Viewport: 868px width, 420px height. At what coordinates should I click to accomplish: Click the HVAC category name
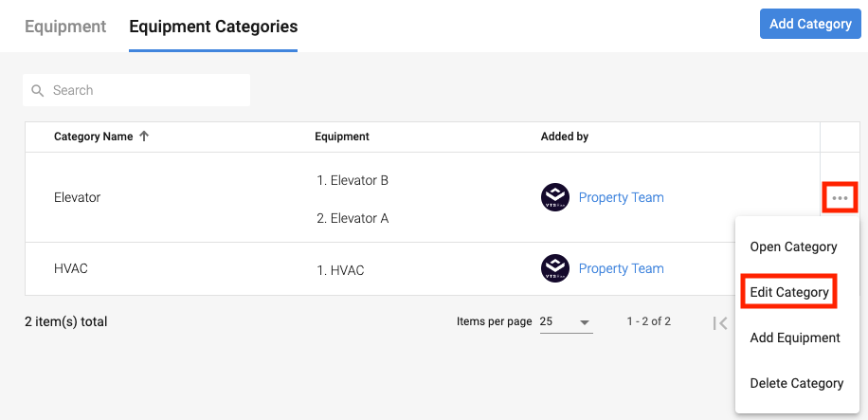tap(71, 268)
